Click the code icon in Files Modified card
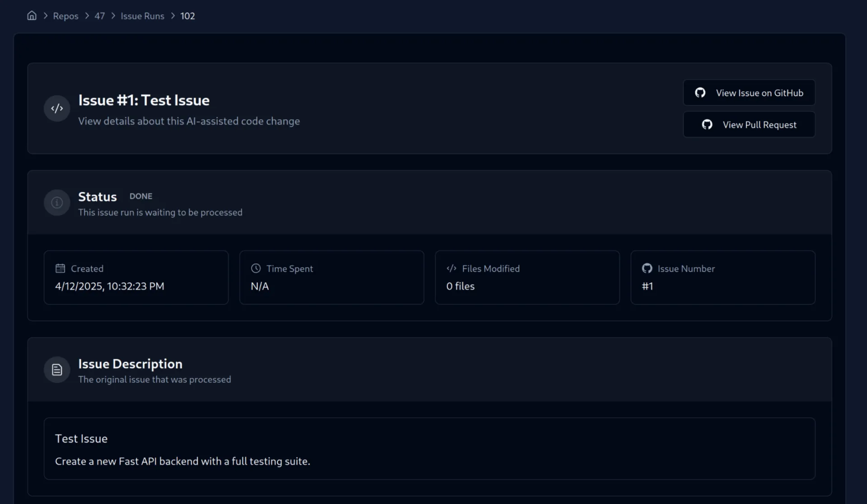Screen dimensions: 867x504 tap(452, 268)
